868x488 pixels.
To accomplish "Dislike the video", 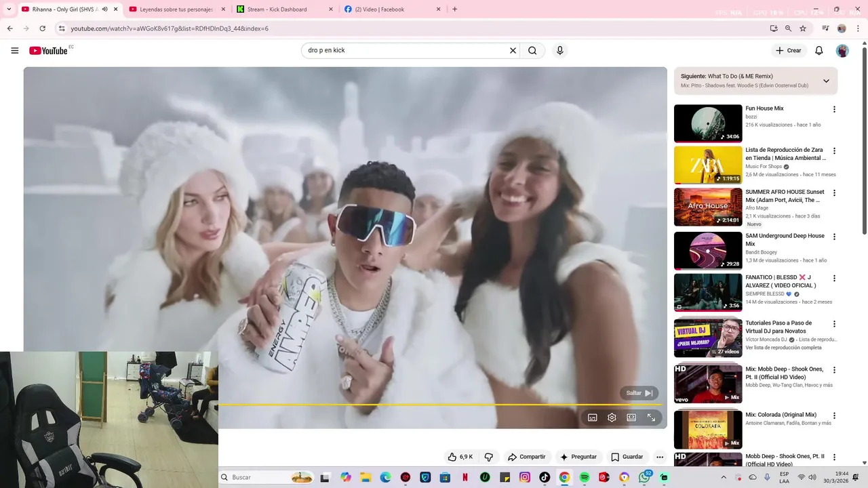I will pyautogui.click(x=488, y=457).
